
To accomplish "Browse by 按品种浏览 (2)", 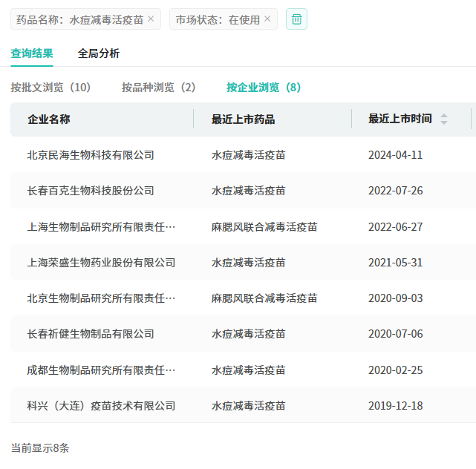I will click(159, 88).
